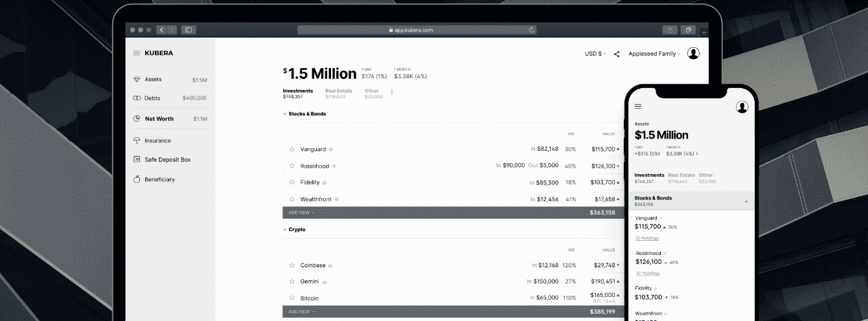Click the Net Worth pie icon
Image resolution: width=868 pixels, height=321 pixels.
[x=137, y=119]
